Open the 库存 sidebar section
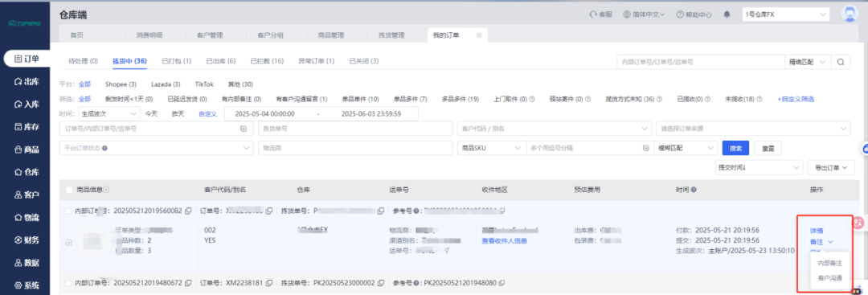 (x=27, y=127)
